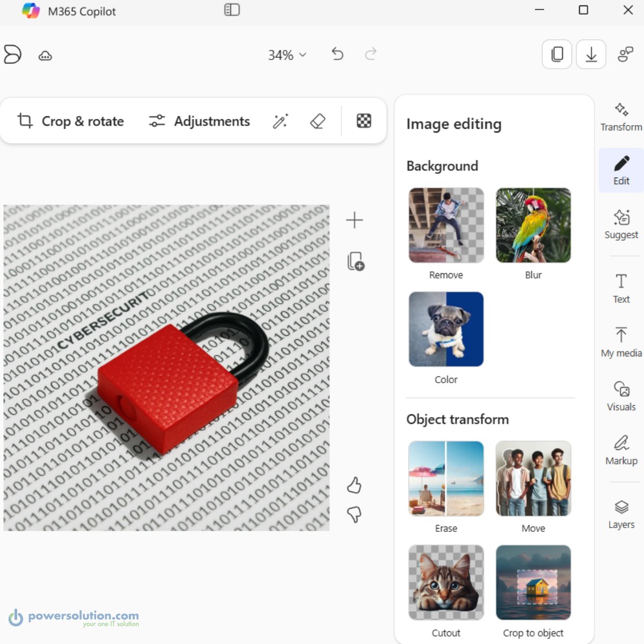
Task: Click the "Image editing" panel heading
Action: pyautogui.click(x=454, y=124)
